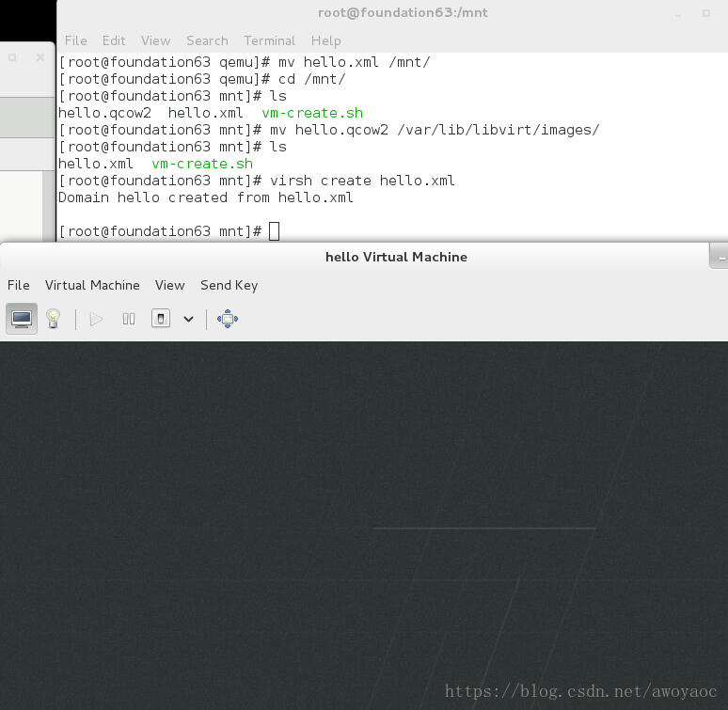Minimize the hello Virtual Machine window
Viewport: 728px width, 710px height.
pos(721,258)
